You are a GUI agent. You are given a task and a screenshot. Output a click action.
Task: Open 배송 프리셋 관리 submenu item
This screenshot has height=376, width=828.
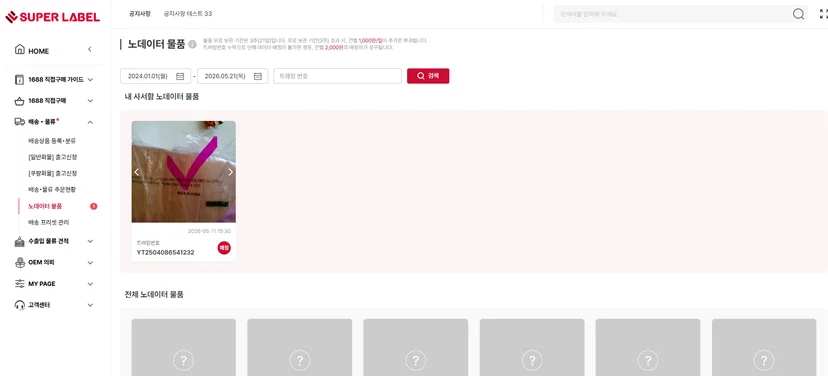[x=49, y=222]
